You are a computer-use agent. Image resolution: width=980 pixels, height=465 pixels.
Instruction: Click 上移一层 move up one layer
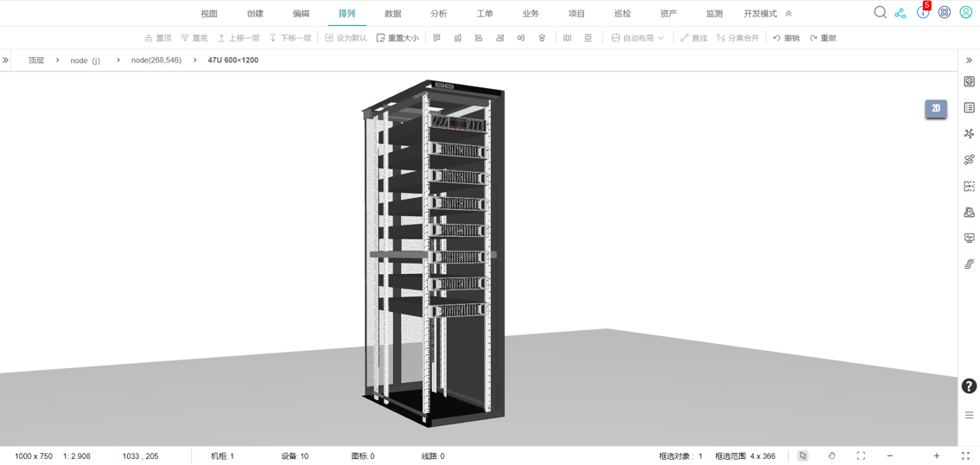pos(239,38)
